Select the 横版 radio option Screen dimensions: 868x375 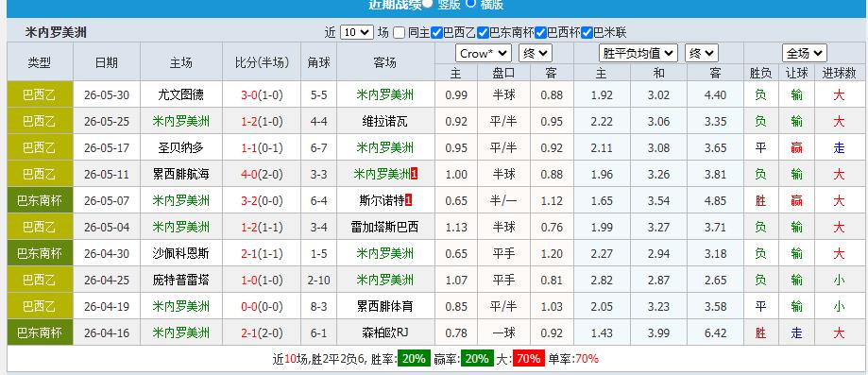(470, 3)
